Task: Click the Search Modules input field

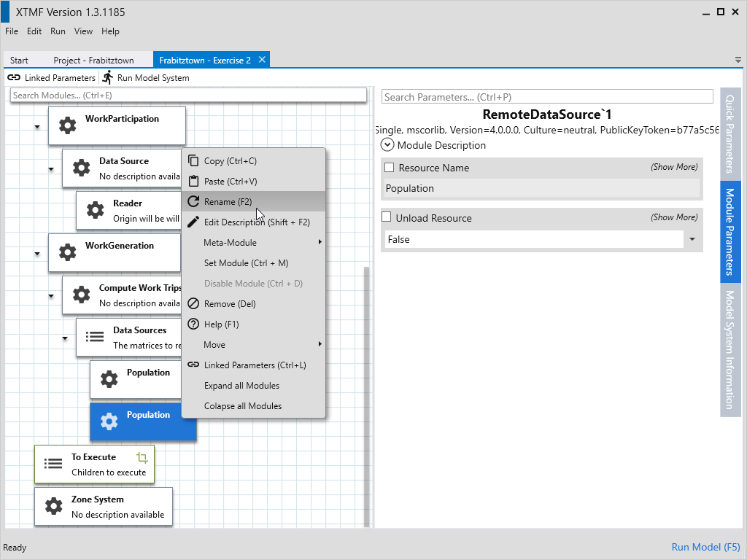Action: click(x=188, y=96)
